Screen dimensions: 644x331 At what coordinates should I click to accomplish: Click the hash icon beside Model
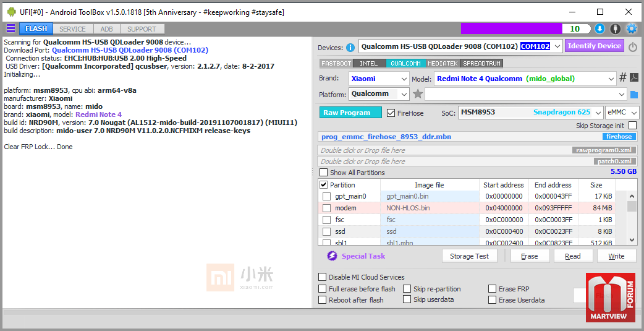pyautogui.click(x=622, y=77)
